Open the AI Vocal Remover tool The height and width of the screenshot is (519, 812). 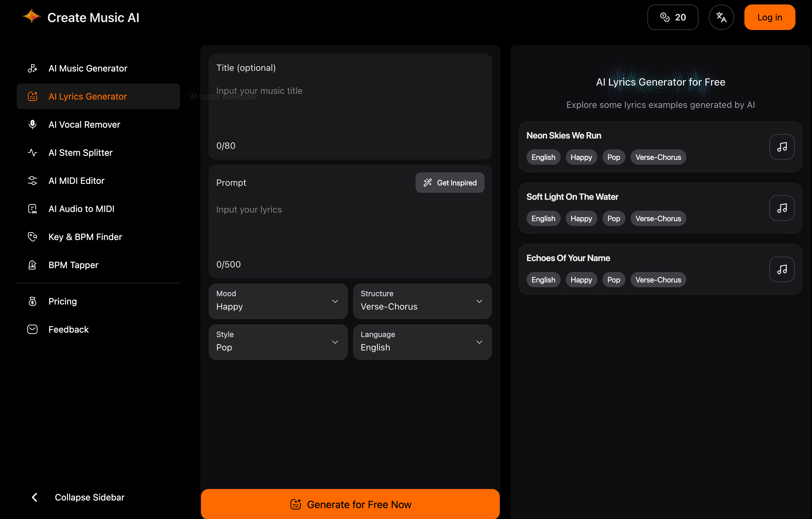pyautogui.click(x=84, y=124)
